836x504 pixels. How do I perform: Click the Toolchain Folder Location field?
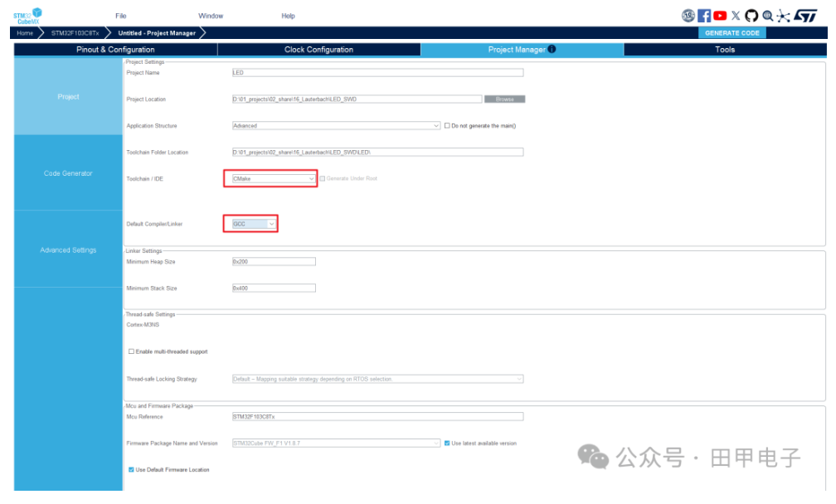377,153
